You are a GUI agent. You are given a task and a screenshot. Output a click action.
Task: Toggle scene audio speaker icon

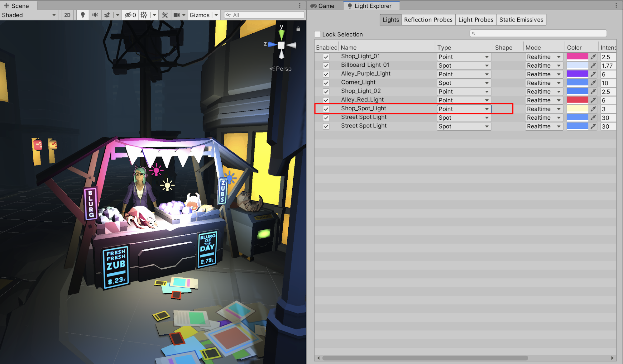pyautogui.click(x=95, y=15)
